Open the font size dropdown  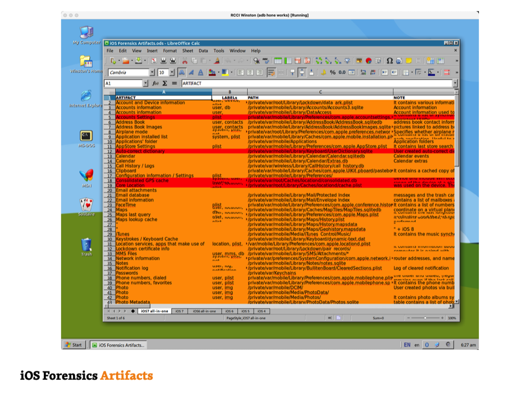pyautogui.click(x=172, y=73)
